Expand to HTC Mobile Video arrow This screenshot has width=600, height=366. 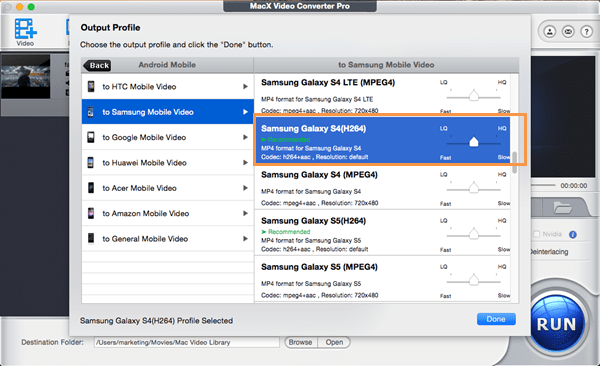coord(245,87)
